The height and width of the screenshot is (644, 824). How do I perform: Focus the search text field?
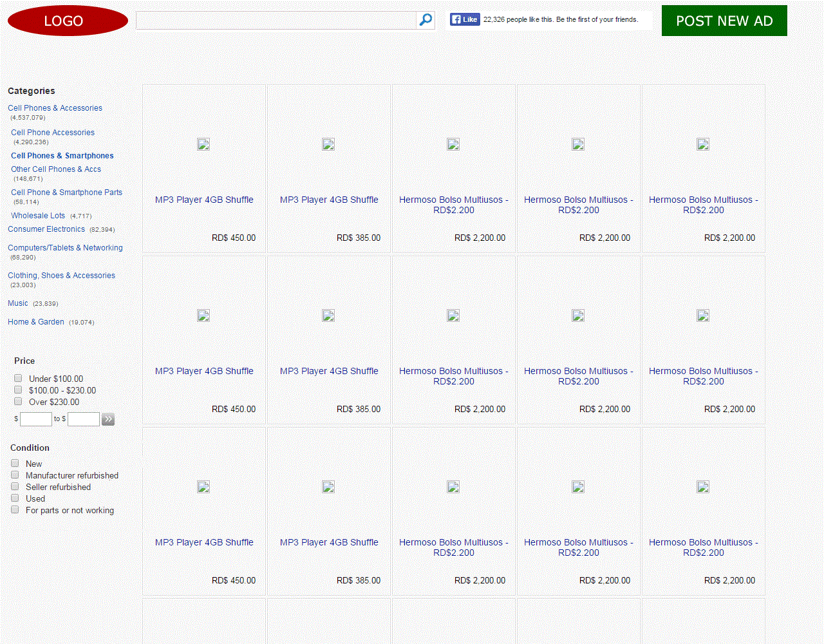(x=276, y=20)
